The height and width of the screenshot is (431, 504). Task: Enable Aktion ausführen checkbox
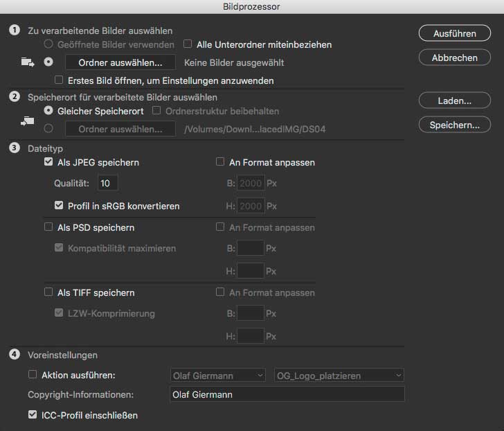(x=33, y=374)
